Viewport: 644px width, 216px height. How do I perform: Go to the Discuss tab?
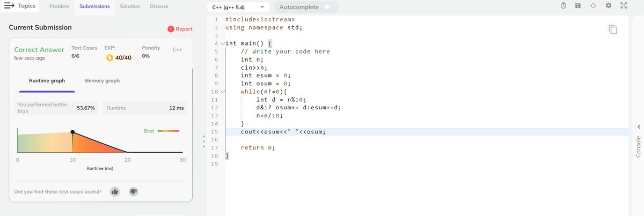159,6
